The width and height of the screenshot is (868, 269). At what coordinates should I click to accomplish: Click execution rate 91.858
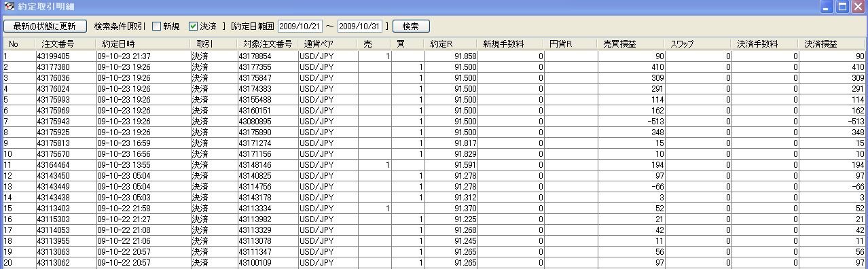click(x=465, y=56)
